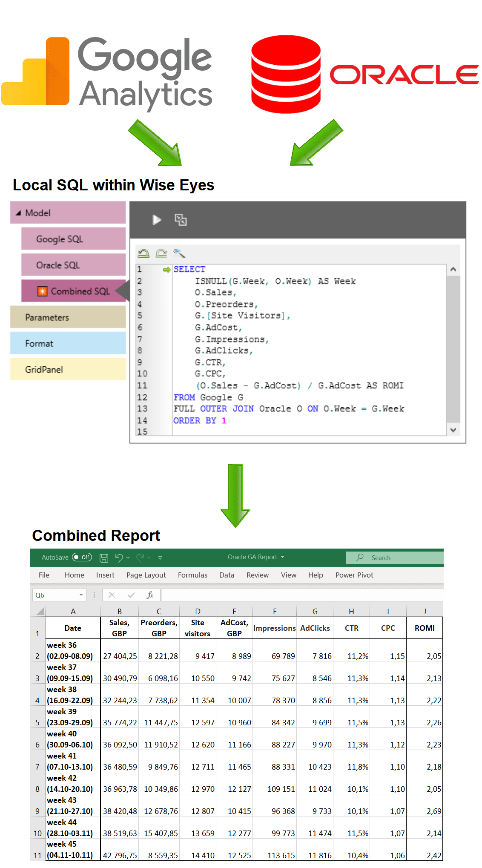
Task: Select the Combined SQL item
Action: coord(74,291)
